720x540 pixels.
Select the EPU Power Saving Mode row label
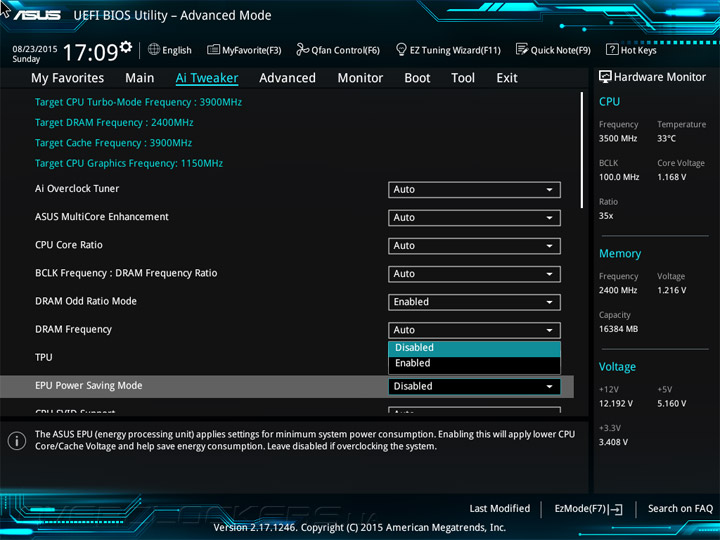tap(89, 386)
